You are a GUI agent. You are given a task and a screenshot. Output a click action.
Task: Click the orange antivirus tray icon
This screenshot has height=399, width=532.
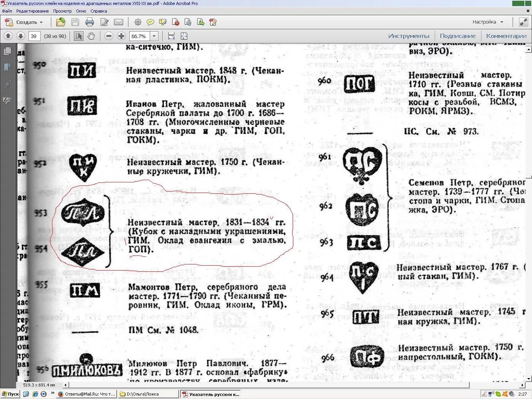(505, 394)
